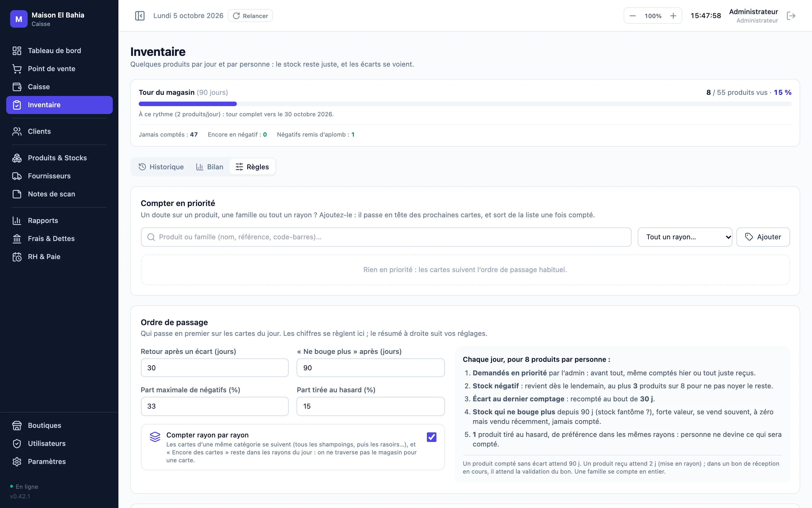Viewport: 812px width, 508px height.
Task: Focus the product or family search field
Action: pyautogui.click(x=386, y=237)
